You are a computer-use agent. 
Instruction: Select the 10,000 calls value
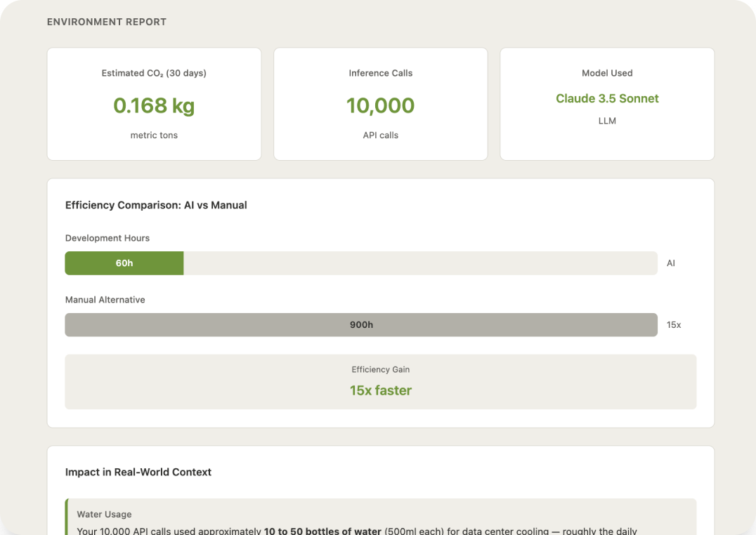pos(380,105)
